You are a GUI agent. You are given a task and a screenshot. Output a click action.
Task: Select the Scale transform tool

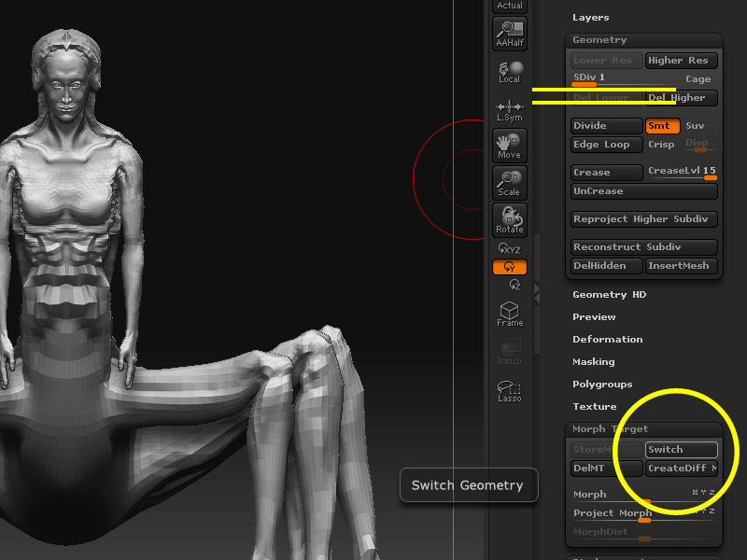509,183
